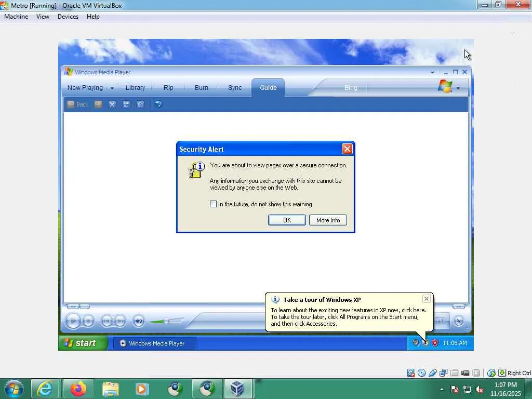Click the Next track button
Viewport: 532px width, 399px height.
[x=120, y=321]
